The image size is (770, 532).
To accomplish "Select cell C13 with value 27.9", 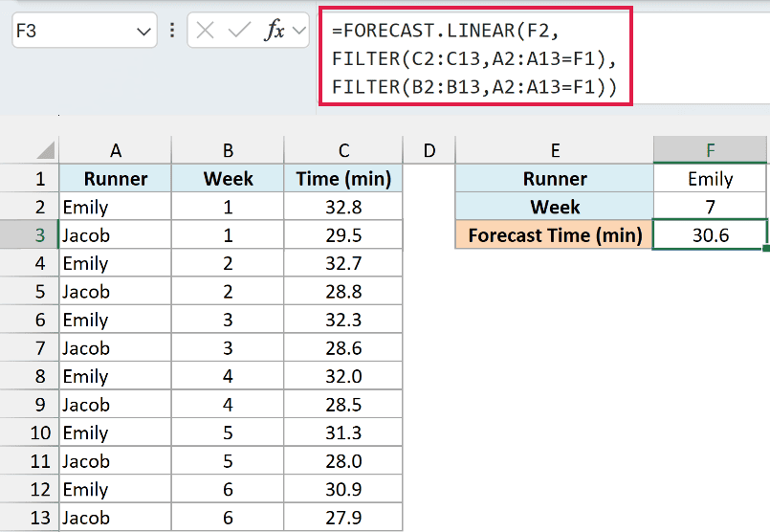I will tap(343, 518).
